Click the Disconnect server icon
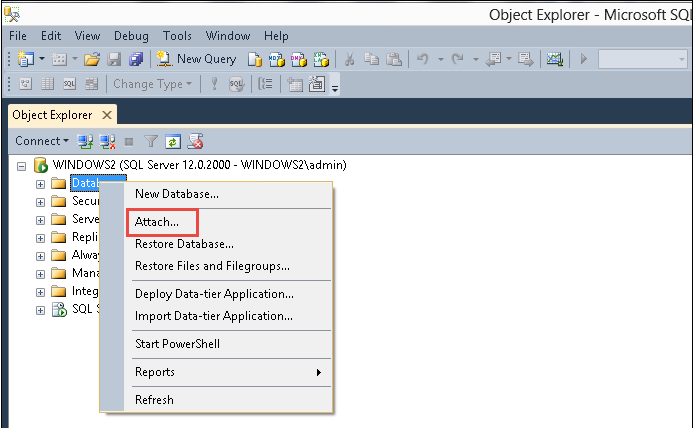700x428 pixels. [107, 141]
